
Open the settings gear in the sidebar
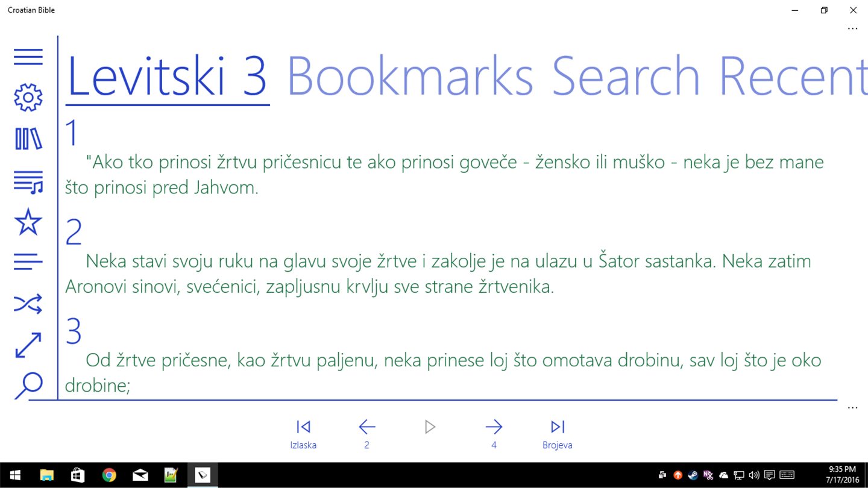point(28,98)
